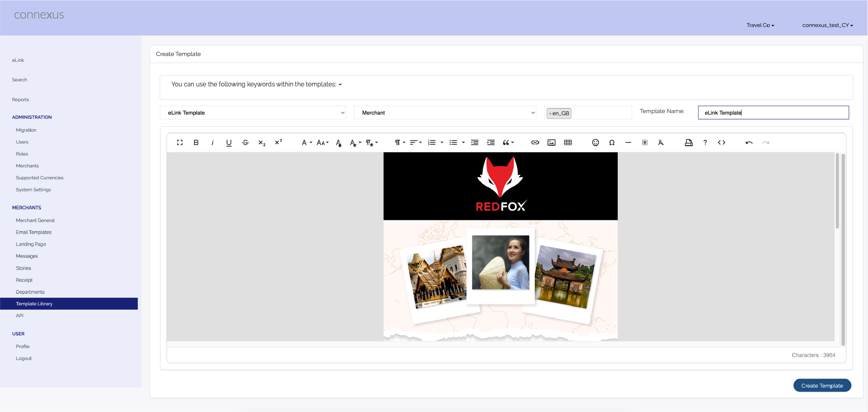Image resolution: width=868 pixels, height=412 pixels.
Task: Apply bold formatting in editor
Action: point(196,143)
